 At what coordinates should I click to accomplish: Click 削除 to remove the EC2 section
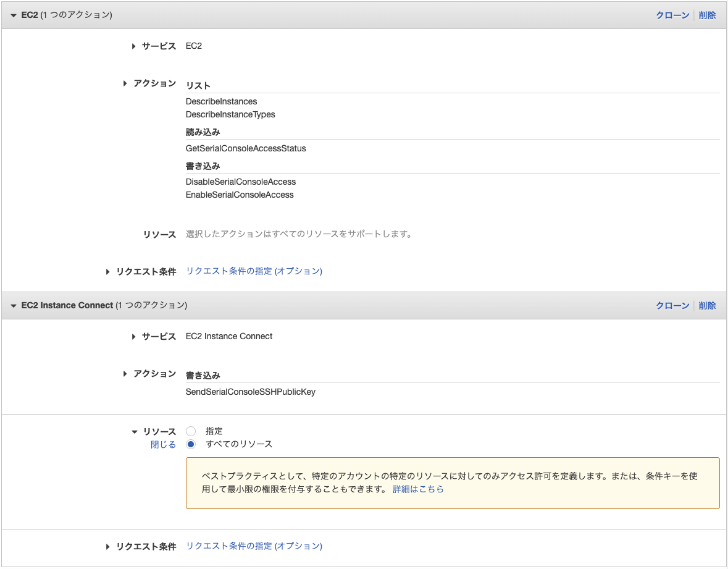click(707, 15)
